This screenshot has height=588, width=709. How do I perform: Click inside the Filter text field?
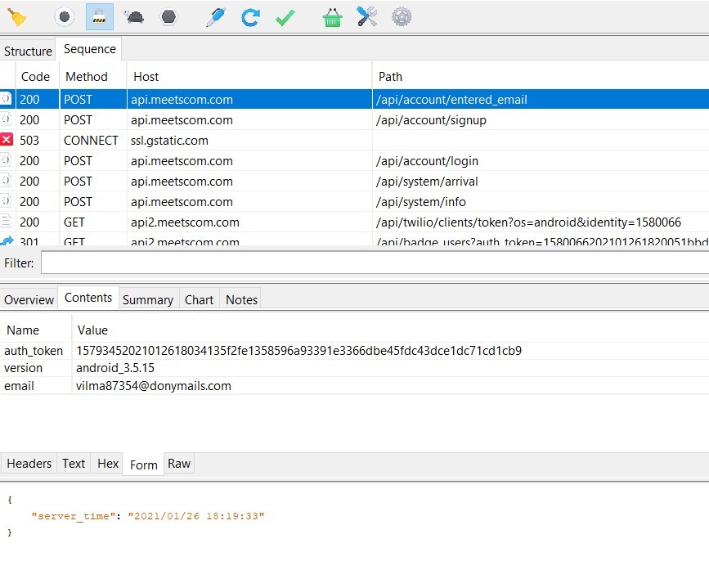[375, 263]
